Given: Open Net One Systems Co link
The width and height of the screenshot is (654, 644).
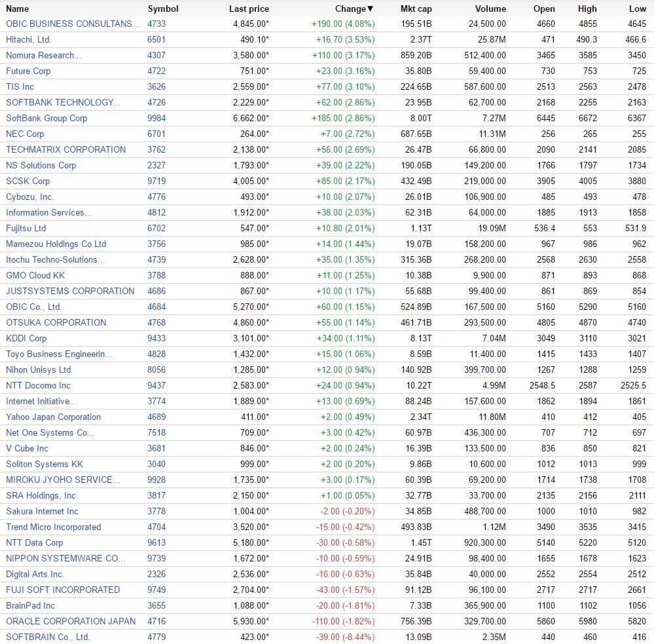Looking at the screenshot, I should [x=50, y=433].
